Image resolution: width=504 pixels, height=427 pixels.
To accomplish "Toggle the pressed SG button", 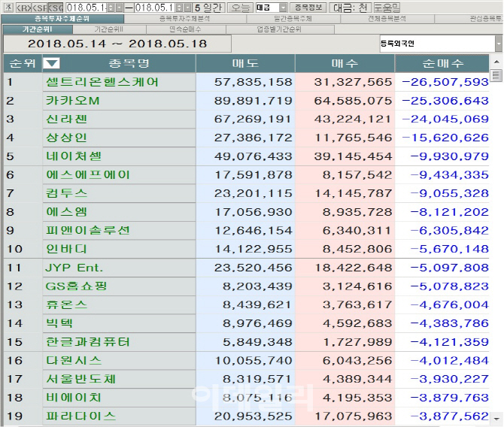I will pyautogui.click(x=56, y=7).
